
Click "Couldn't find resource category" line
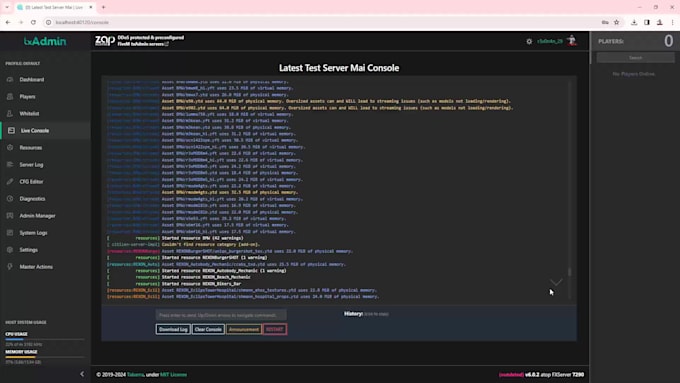(211, 245)
